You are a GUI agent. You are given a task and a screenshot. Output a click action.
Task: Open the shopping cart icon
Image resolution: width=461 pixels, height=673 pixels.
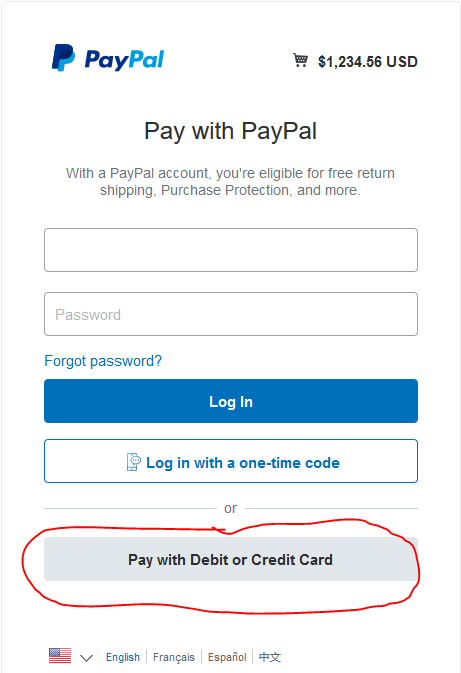(x=300, y=61)
